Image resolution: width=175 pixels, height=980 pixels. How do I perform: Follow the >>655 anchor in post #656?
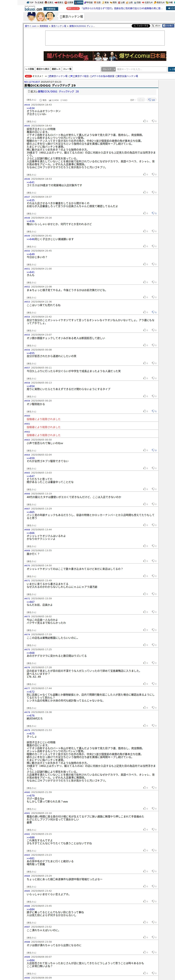click(30, 353)
